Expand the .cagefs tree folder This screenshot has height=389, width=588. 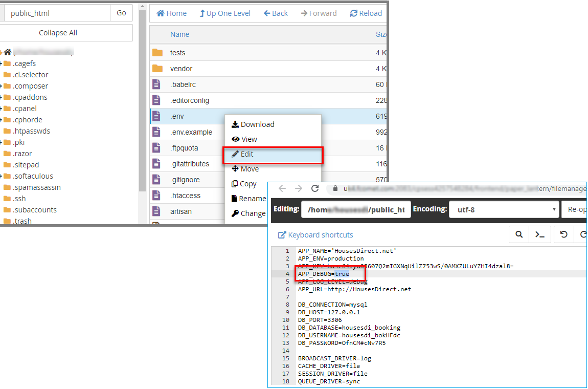pos(2,63)
